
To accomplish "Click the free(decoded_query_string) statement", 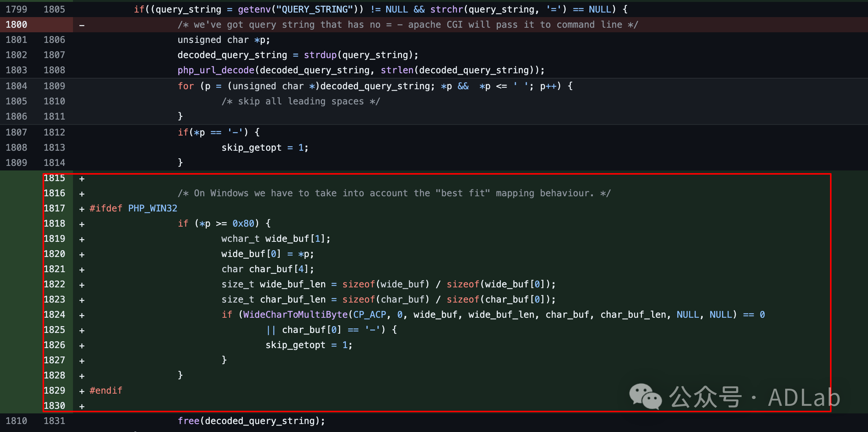I will pos(251,421).
